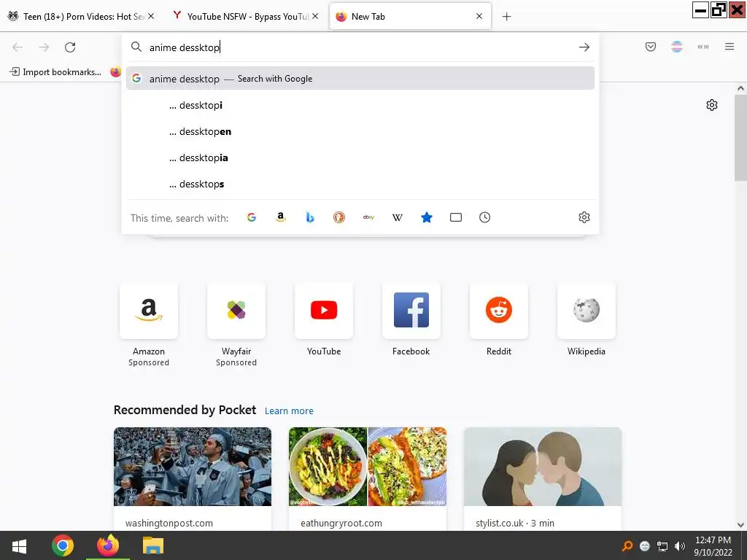Open the stylist.co.uk Pocket story
The width and height of the screenshot is (747, 560).
click(543, 478)
